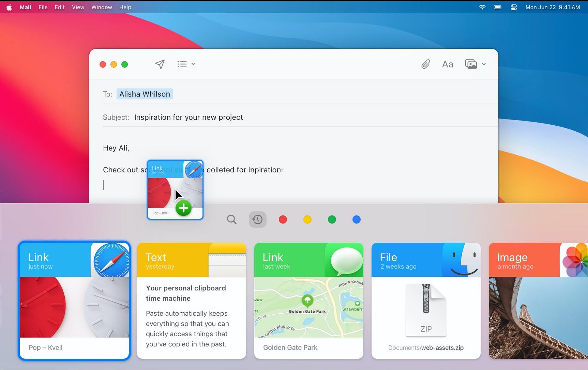Open the Golden Gate Park link card
The image size is (588, 370).
coord(308,300)
